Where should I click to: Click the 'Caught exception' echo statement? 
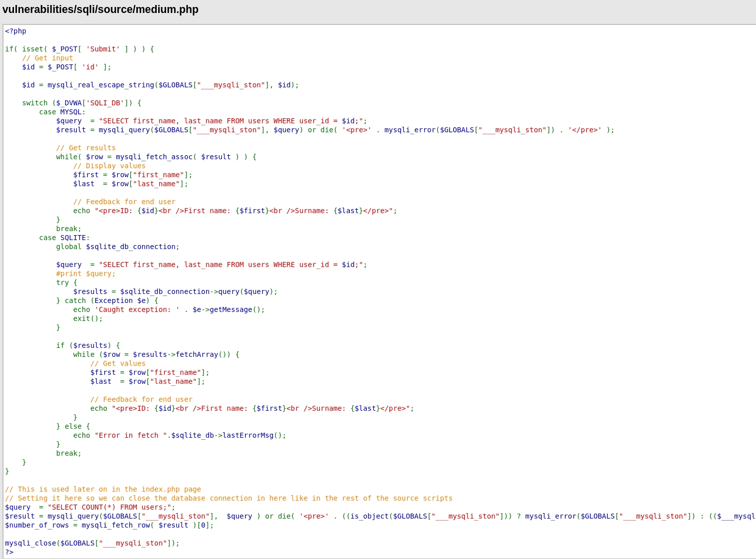(169, 309)
